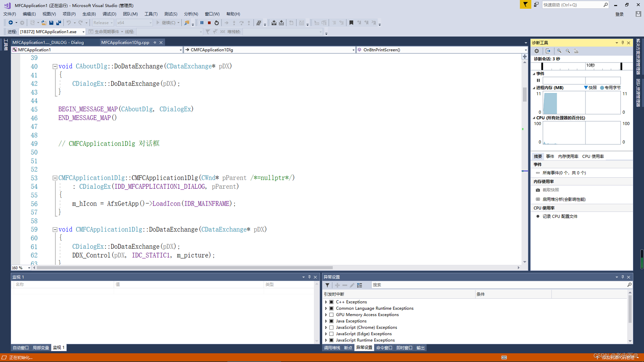Screen dimensions: 644x362
Task: Open the x64 platform dropdown
Action: (x=134, y=23)
